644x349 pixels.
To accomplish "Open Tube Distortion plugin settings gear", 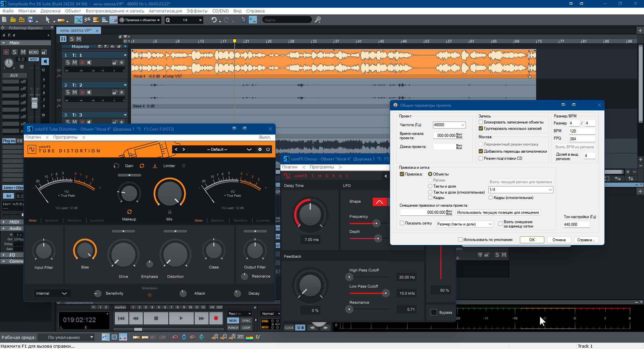I will (260, 149).
